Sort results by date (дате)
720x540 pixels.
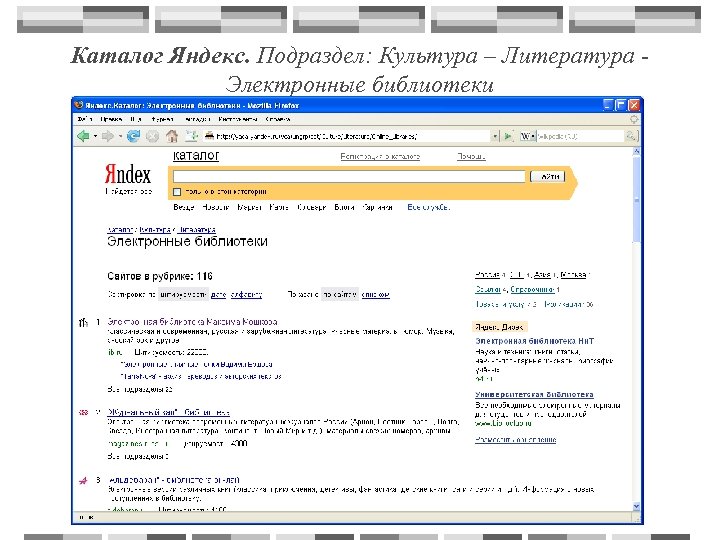pos(219,295)
